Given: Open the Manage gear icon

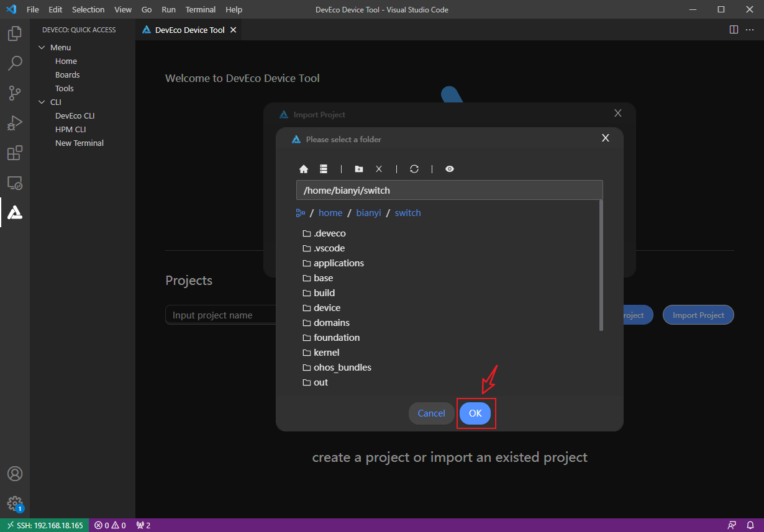Looking at the screenshot, I should pyautogui.click(x=15, y=503).
